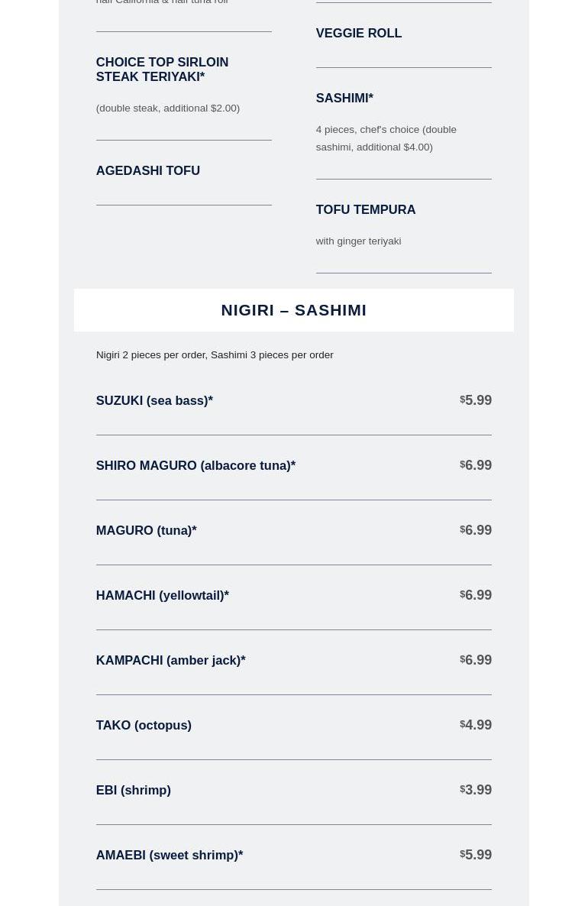
Task: Click the nigiri pieces per order note
Action: point(215,355)
